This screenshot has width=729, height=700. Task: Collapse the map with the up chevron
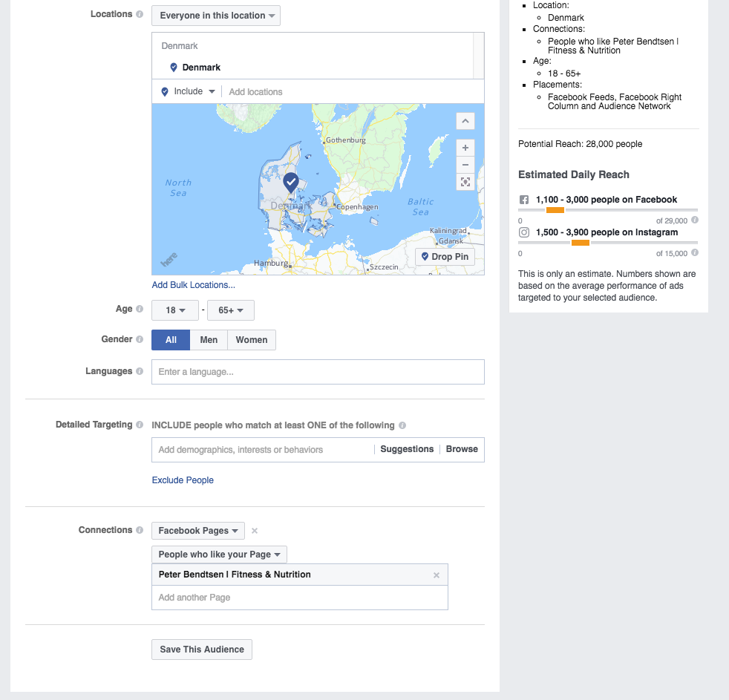click(x=465, y=121)
